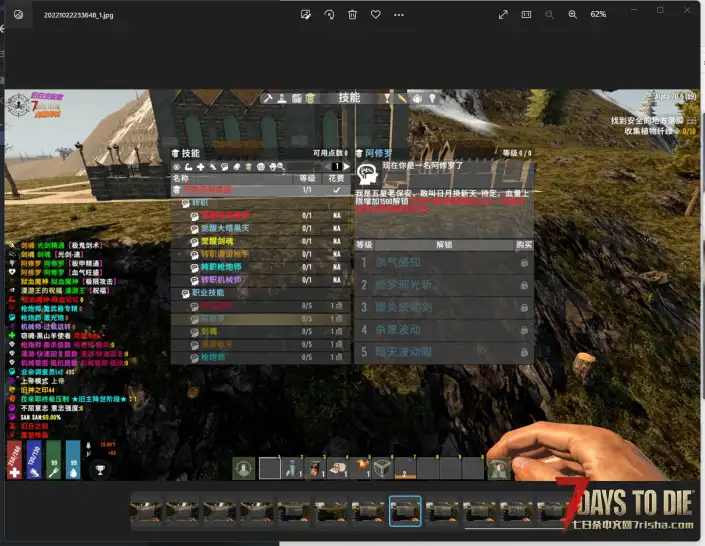This screenshot has width=705, height=546.
Task: Select the bottle item in hotbar slot 2
Action: coord(293,468)
